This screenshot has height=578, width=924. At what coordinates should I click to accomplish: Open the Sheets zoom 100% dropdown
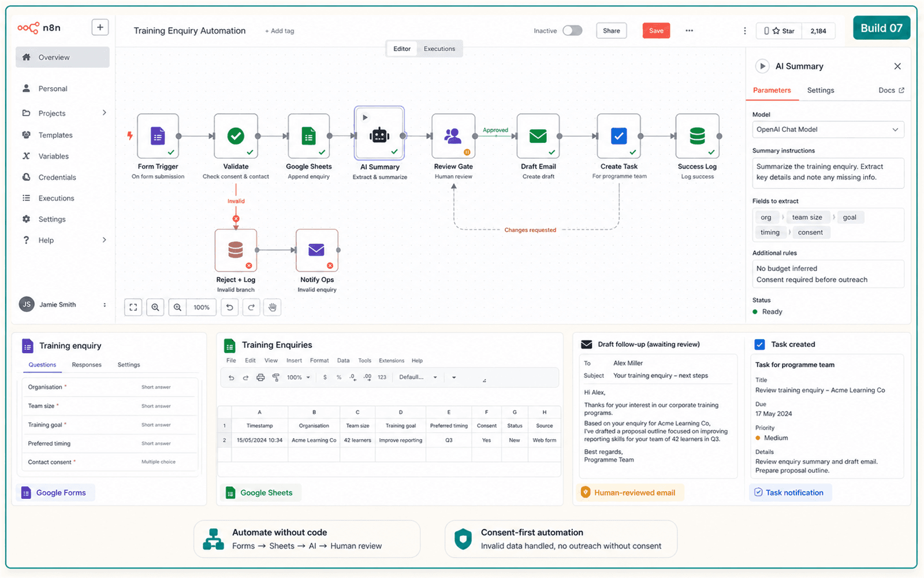(299, 377)
